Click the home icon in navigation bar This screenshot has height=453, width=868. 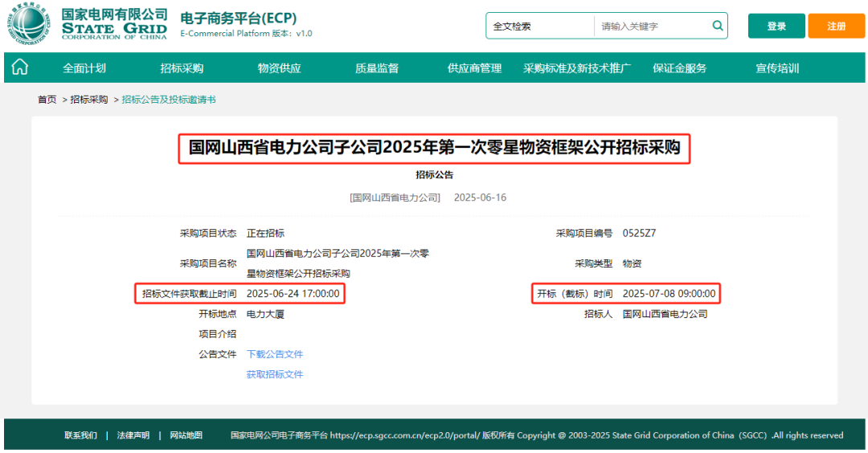[20, 67]
